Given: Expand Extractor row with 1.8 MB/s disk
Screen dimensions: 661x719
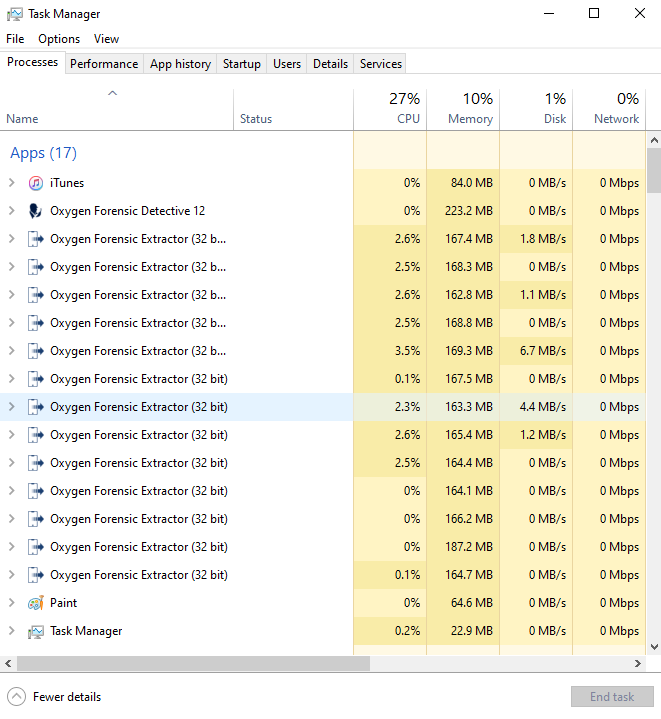Looking at the screenshot, I should tap(12, 239).
